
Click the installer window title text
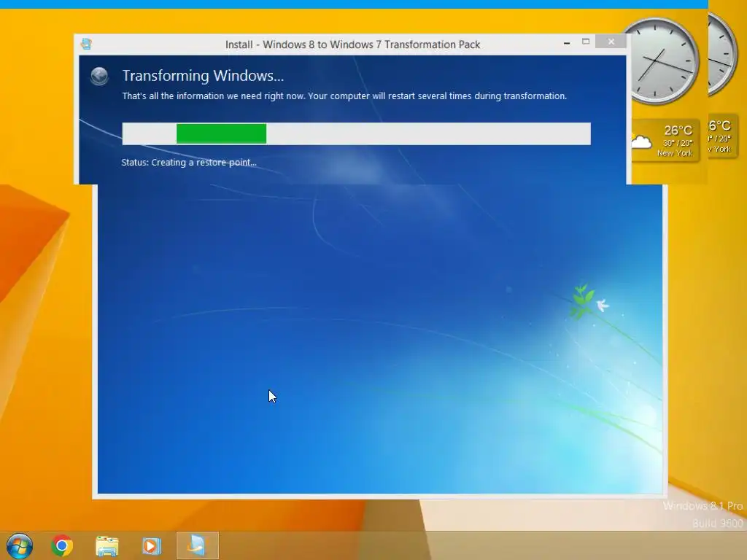(x=352, y=44)
